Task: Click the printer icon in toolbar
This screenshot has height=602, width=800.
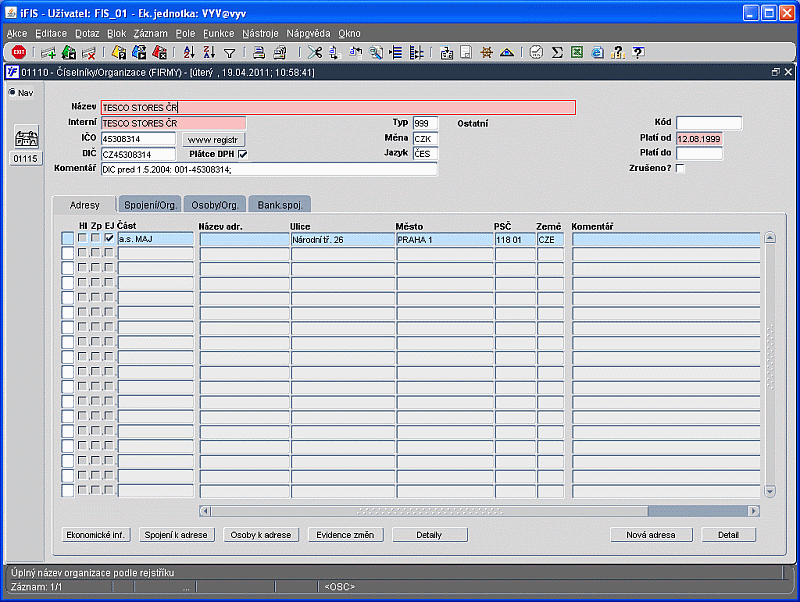Action: 259,53
